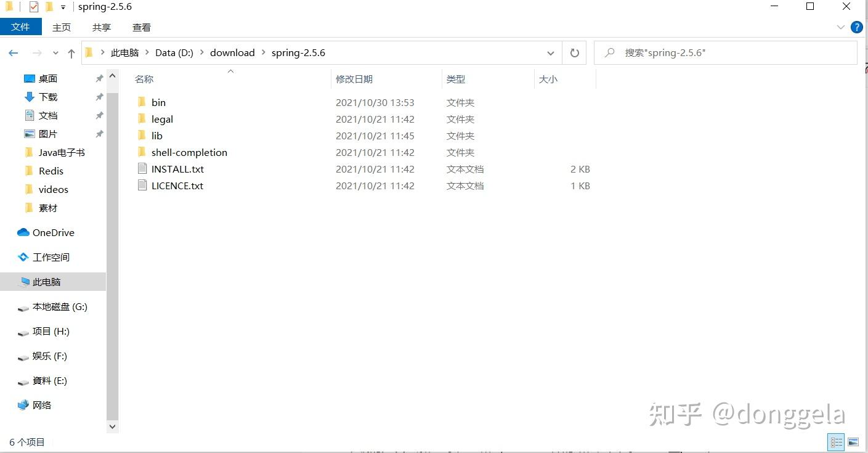
Task: Click the back navigation arrow
Action: pos(14,52)
